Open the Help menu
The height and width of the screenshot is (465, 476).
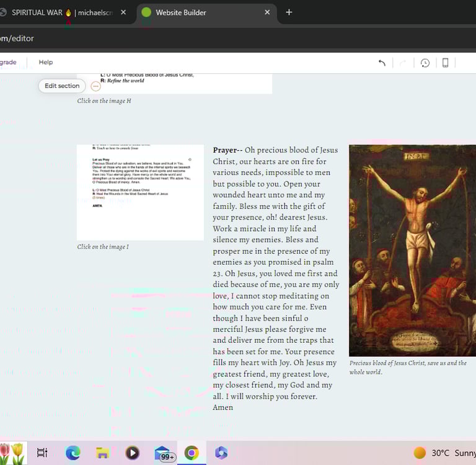coord(46,62)
